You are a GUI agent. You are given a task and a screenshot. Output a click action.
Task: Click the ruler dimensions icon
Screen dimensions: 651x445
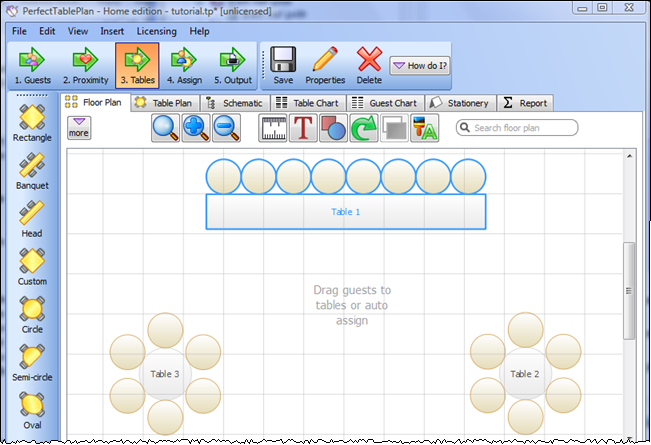coord(272,128)
